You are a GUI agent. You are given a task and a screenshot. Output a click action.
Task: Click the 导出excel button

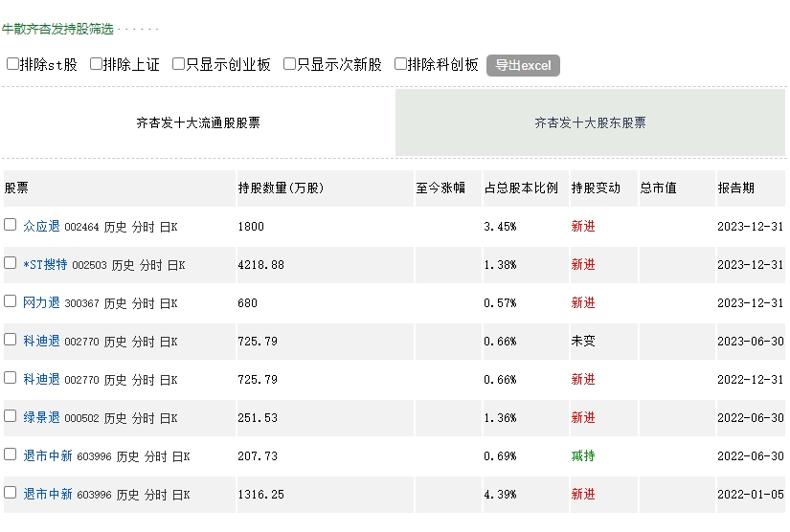pyautogui.click(x=523, y=65)
